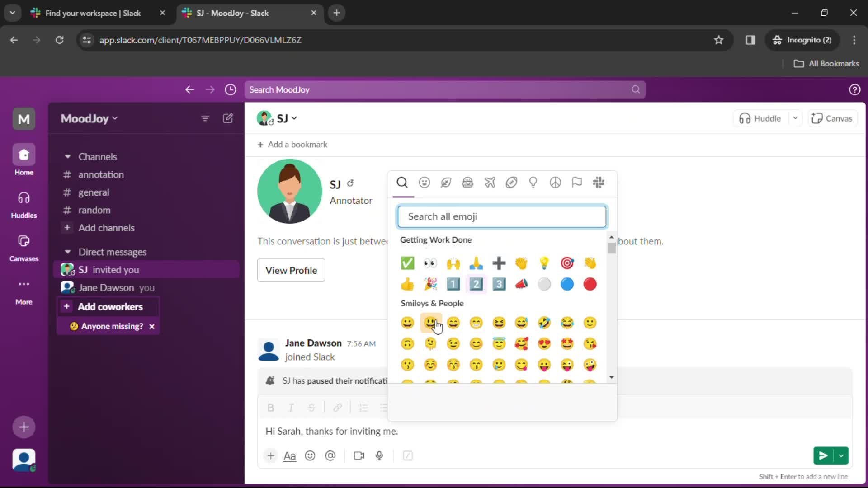Switch to Food & Drink emoji tab
Viewport: 868px width, 488px height.
[467, 183]
